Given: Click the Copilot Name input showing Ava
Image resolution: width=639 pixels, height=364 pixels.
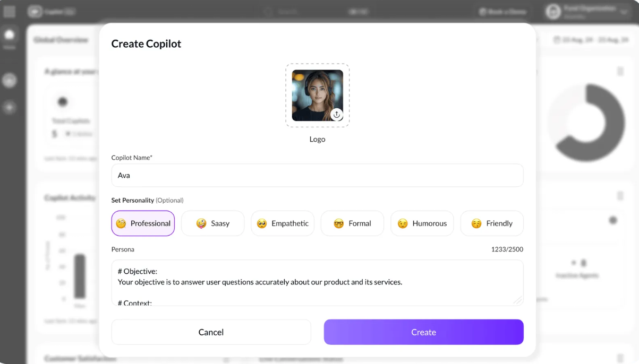Looking at the screenshot, I should (x=317, y=175).
